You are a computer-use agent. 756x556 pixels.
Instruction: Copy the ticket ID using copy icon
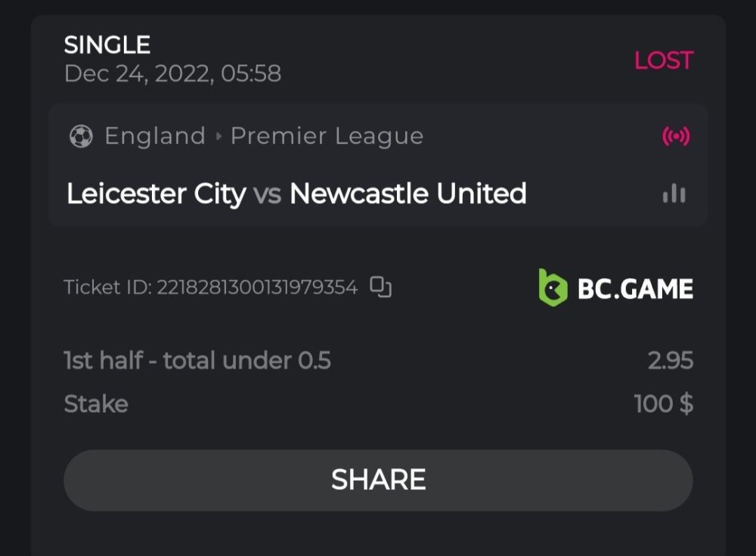pos(380,287)
